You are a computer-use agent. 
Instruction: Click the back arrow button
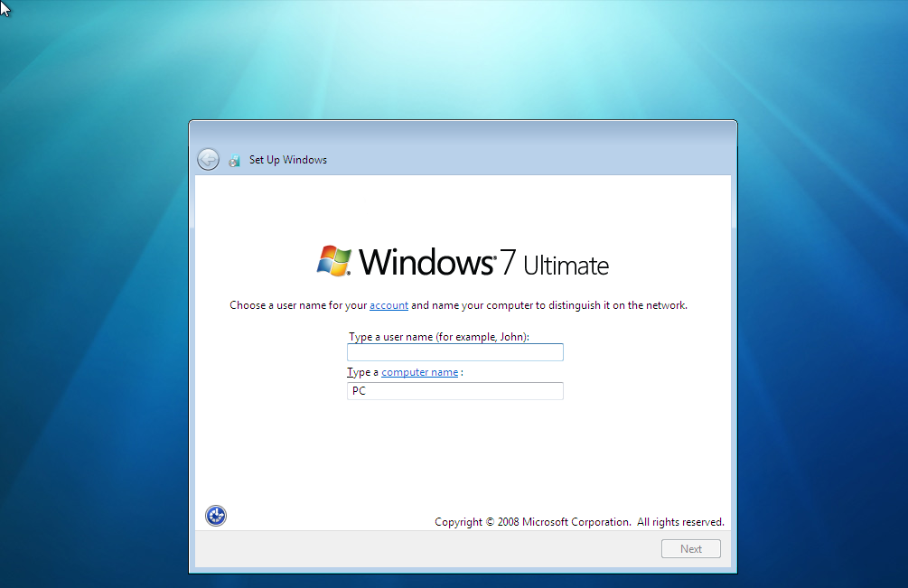(x=208, y=159)
